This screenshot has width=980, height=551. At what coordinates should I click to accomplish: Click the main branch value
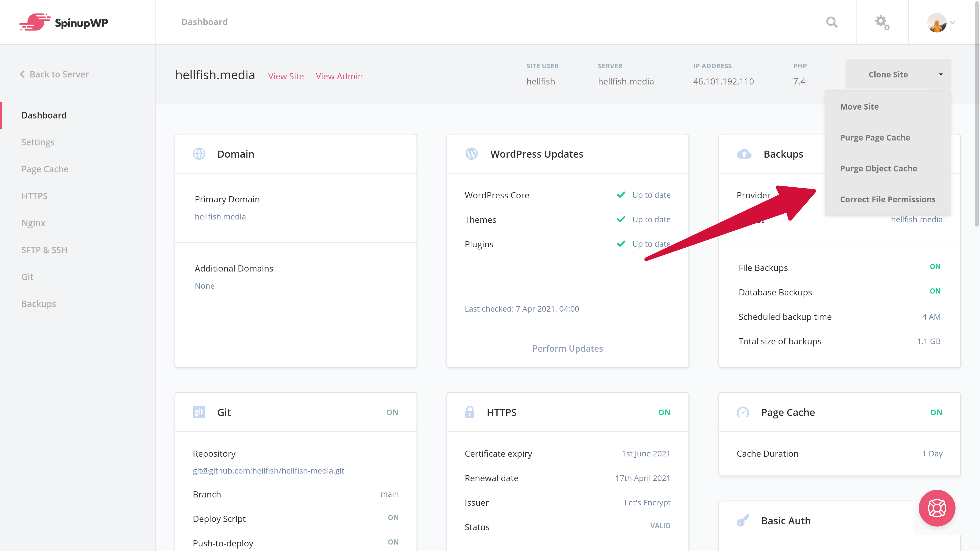[x=389, y=494]
